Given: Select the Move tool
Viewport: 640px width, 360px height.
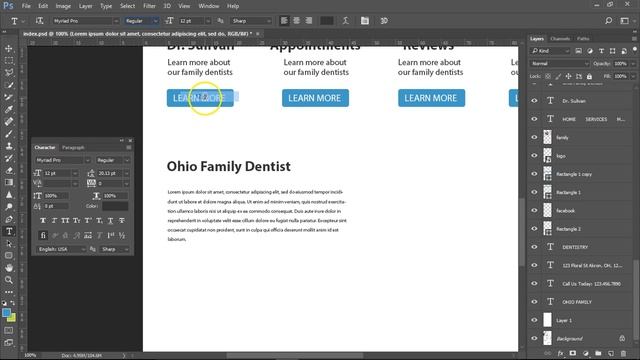Looking at the screenshot, I should tap(9, 49).
